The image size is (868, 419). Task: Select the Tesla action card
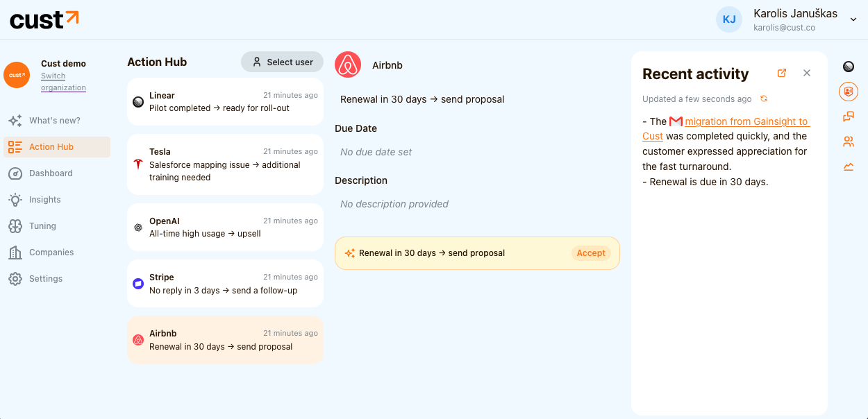point(225,164)
